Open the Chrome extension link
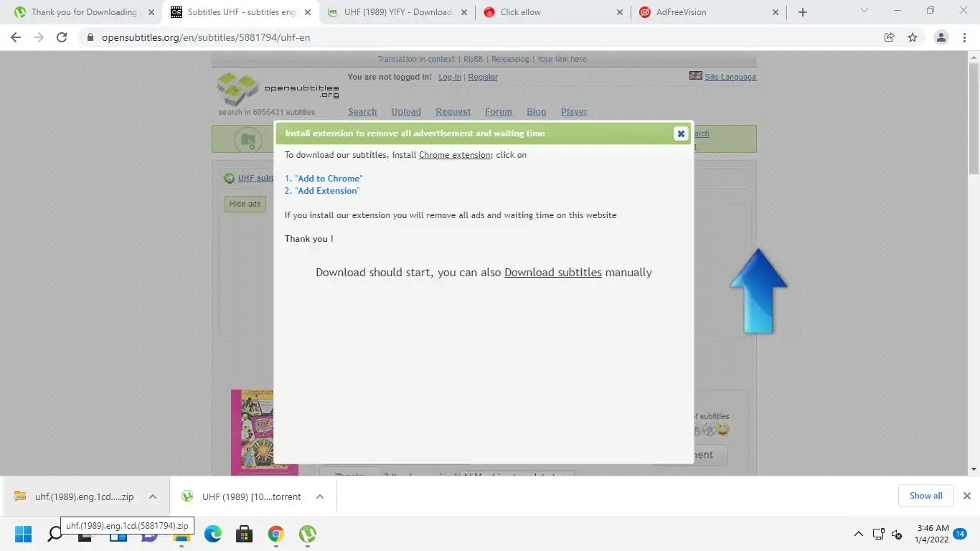Screen dimensions: 980x551 [x=455, y=155]
